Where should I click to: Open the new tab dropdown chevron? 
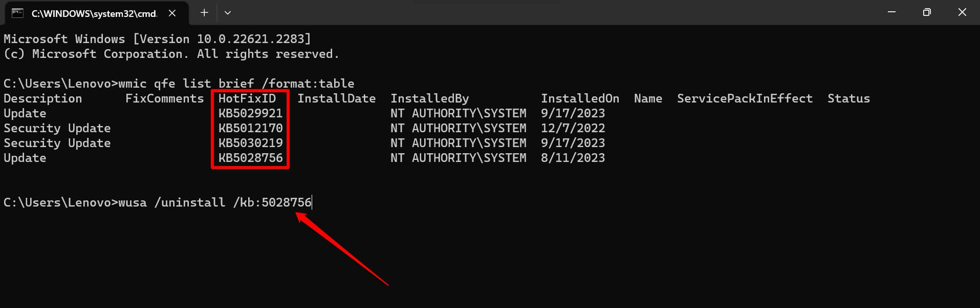coord(227,13)
